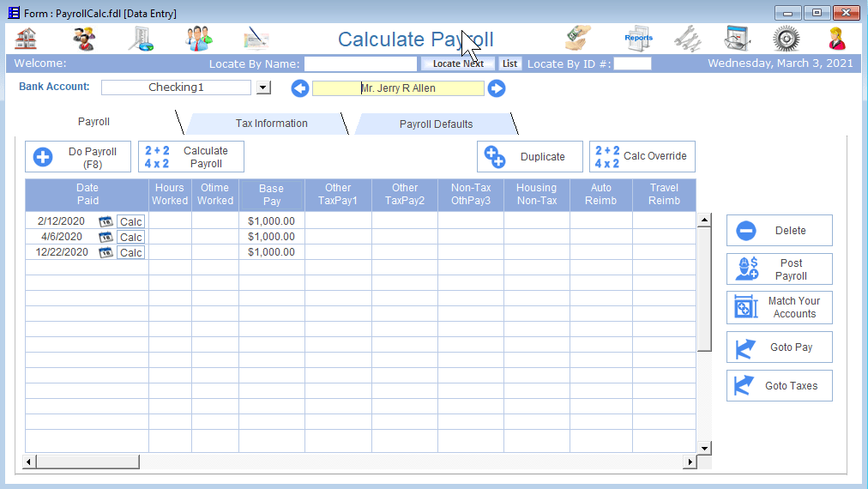868x489 pixels.
Task: Click the vertical scrollbar thumb
Action: pyautogui.click(x=704, y=289)
